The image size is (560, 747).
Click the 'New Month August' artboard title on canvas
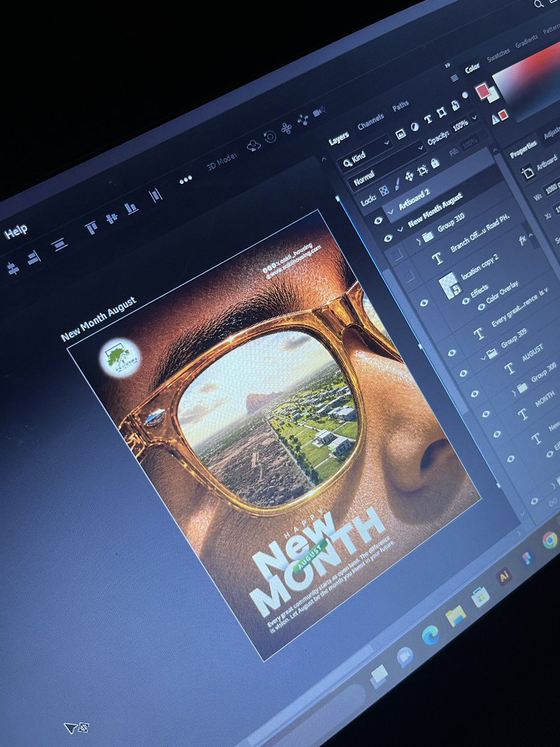point(99,319)
